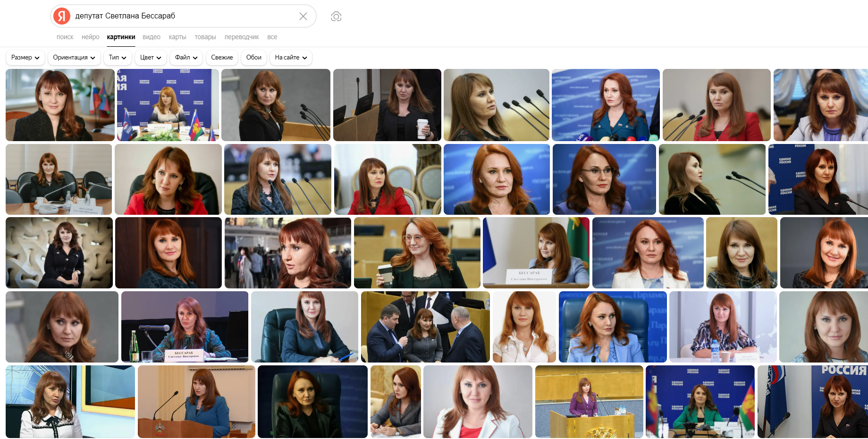Click inside the search text field

[184, 16]
